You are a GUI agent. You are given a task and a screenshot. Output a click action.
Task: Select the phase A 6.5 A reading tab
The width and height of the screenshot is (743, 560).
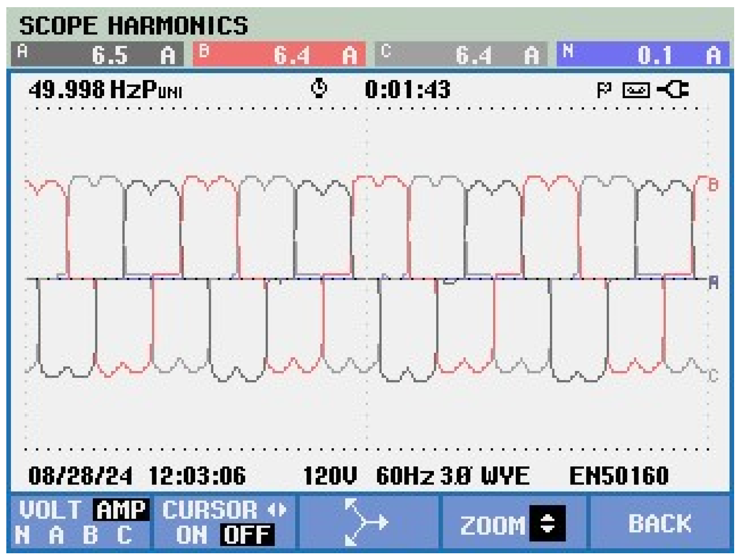pyautogui.click(x=97, y=55)
